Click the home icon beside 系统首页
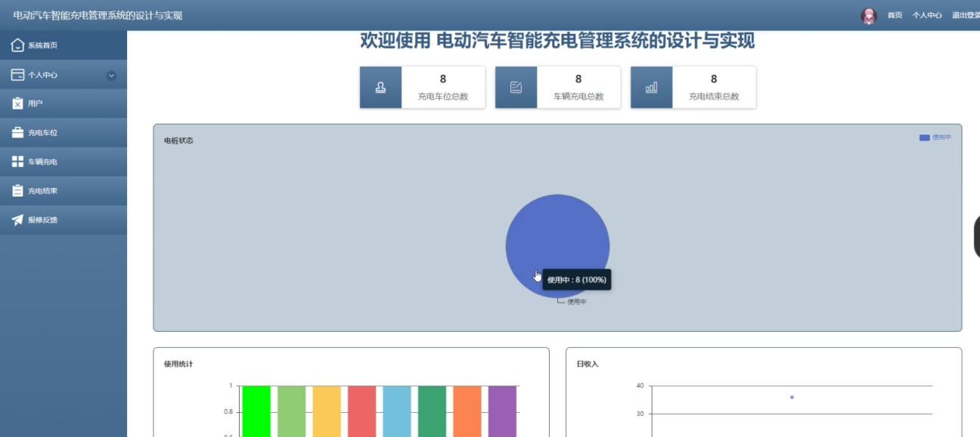Viewport: 980px width, 437px height. (x=17, y=45)
